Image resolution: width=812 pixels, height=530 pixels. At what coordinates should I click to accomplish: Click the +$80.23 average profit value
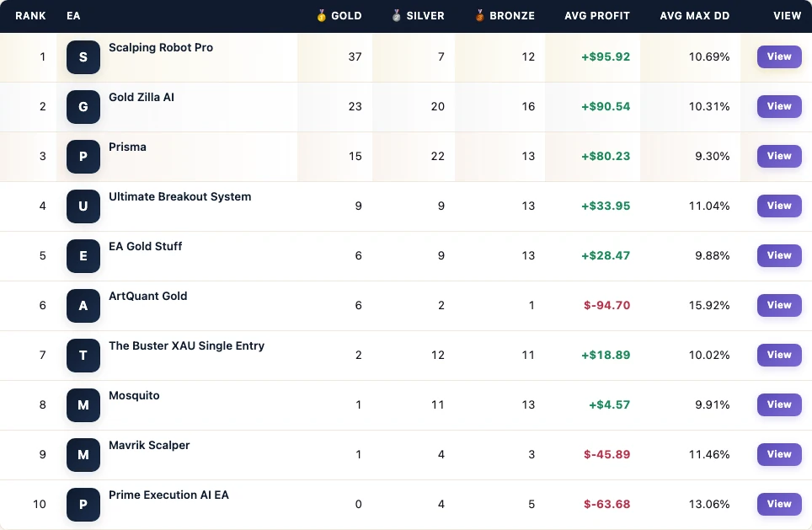pyautogui.click(x=606, y=157)
